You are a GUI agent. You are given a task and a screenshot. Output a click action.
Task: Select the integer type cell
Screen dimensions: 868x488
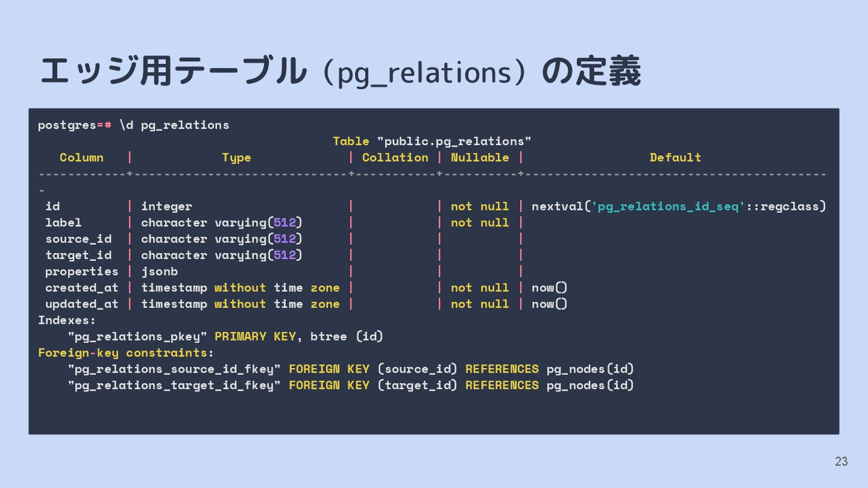coord(166,207)
